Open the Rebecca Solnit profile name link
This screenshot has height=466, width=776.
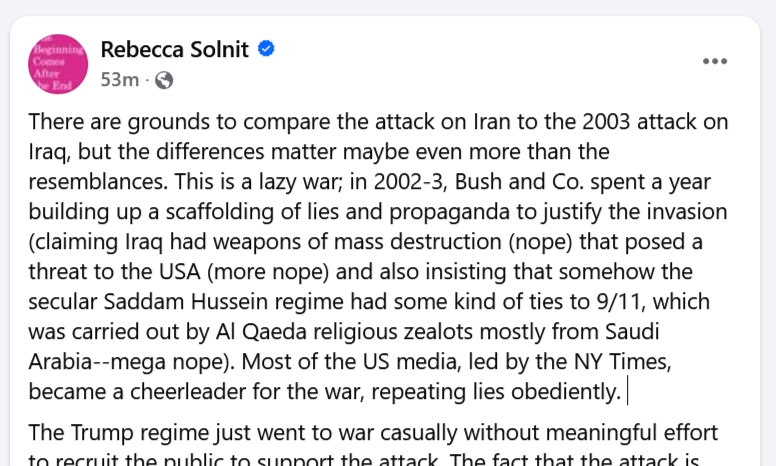click(x=176, y=49)
